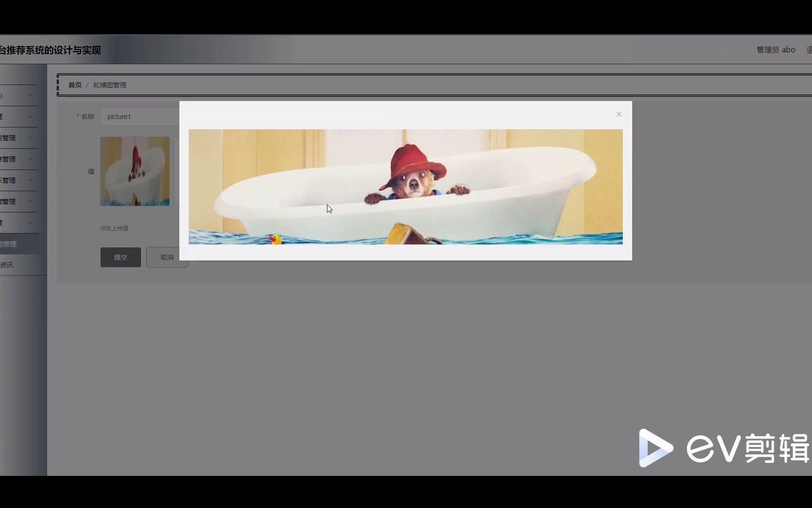Viewport: 812px width, 508px height.
Task: Click the 名称 field label
Action: click(88, 117)
